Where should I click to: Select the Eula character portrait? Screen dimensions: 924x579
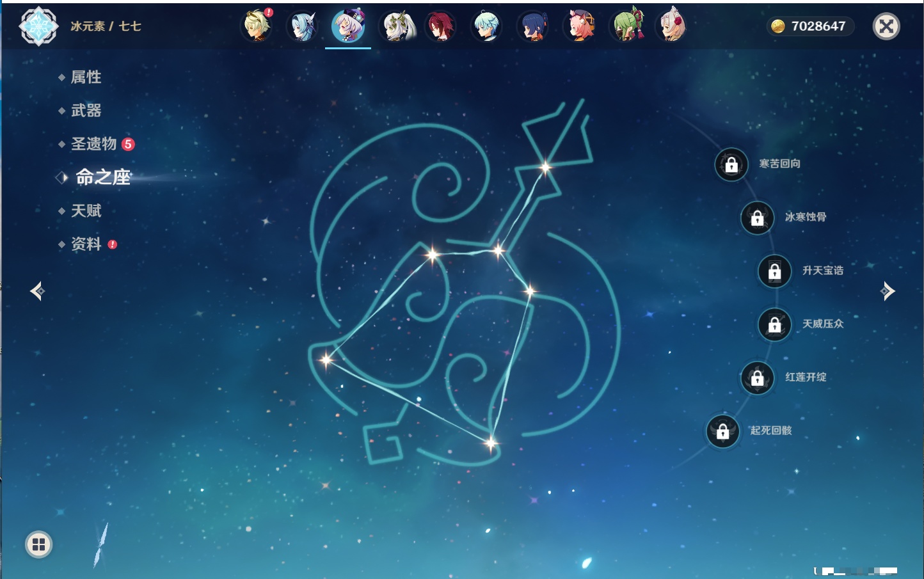[302, 26]
